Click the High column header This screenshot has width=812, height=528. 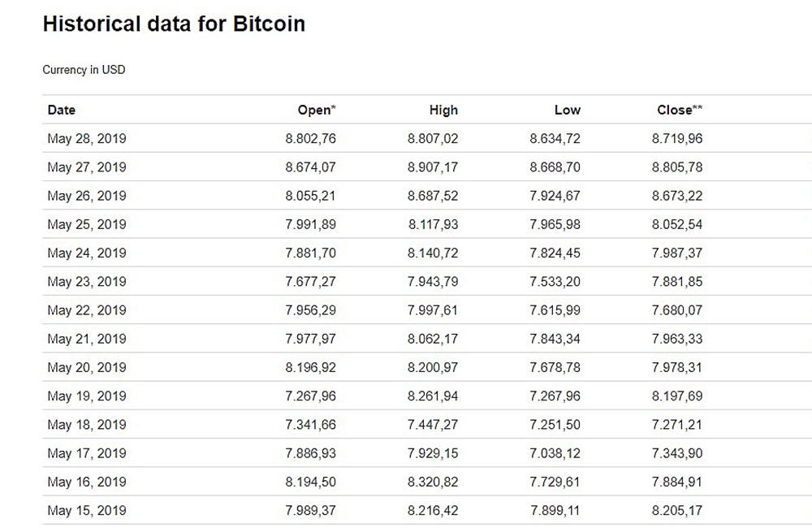(x=443, y=110)
